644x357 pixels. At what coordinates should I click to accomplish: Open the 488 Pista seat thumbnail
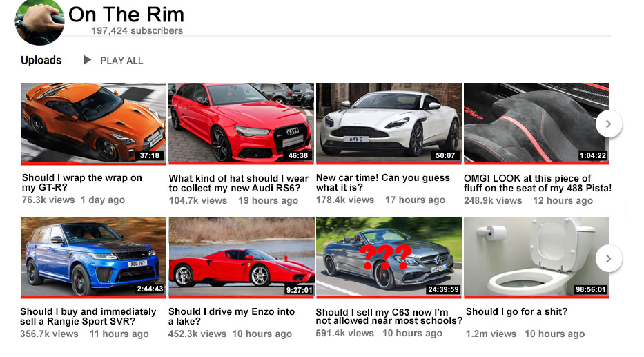536,123
